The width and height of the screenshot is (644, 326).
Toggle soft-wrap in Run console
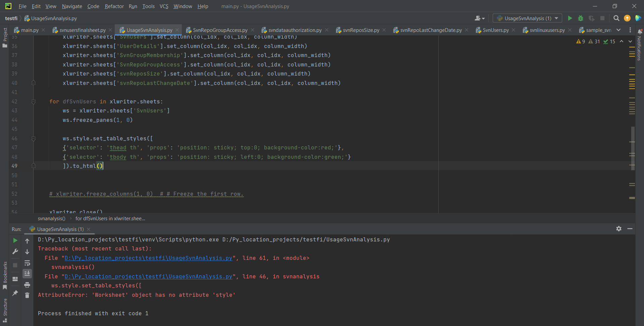27,263
